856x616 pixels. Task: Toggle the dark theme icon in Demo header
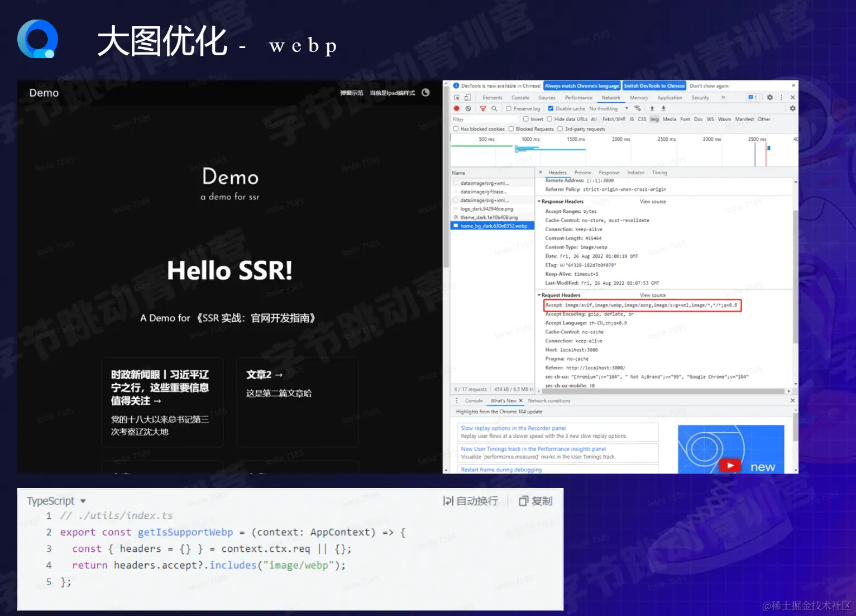click(x=425, y=93)
